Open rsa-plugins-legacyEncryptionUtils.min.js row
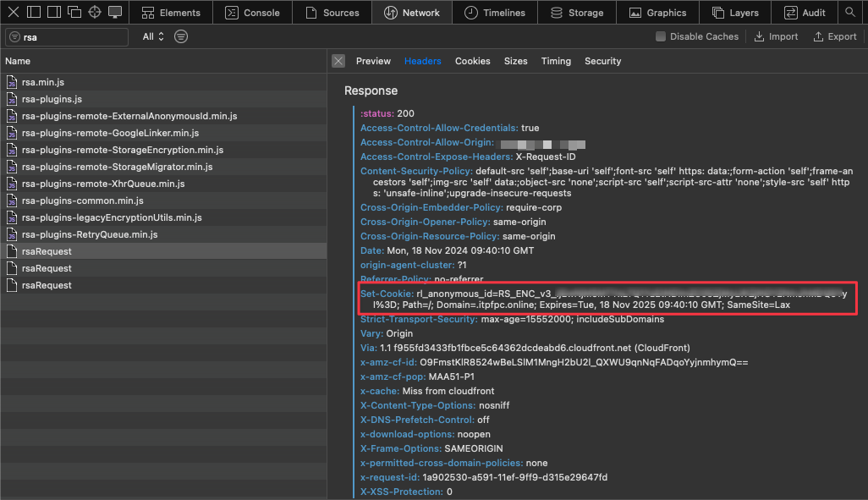This screenshot has width=868, height=500. 163,217
